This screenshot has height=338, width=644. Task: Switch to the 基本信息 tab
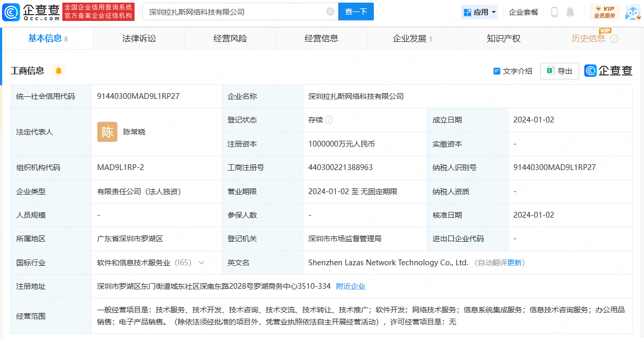click(48, 38)
